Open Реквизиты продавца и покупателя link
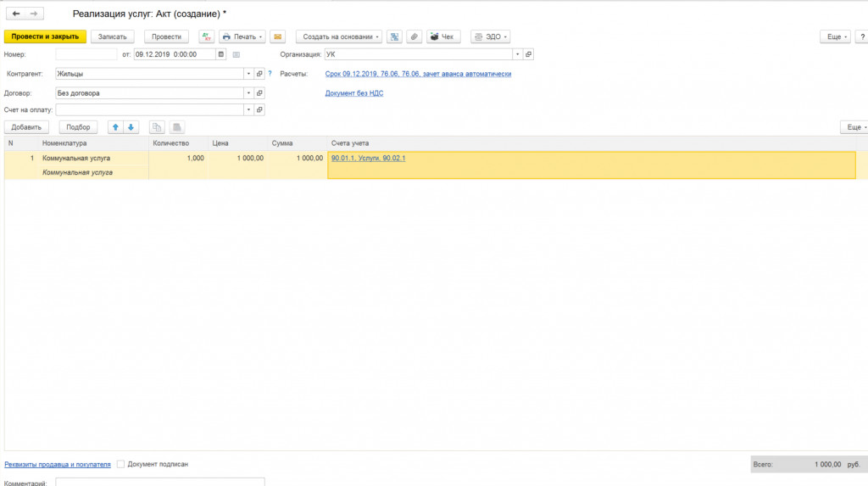The image size is (868, 486). [58, 465]
